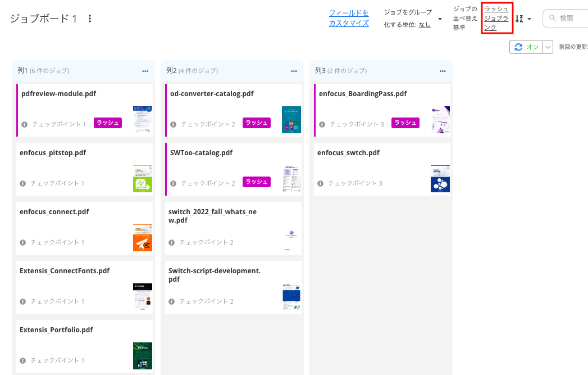Select the ラッシュ ジョブランク sort criterion
Viewport: 588px width, 375px height.
[497, 18]
